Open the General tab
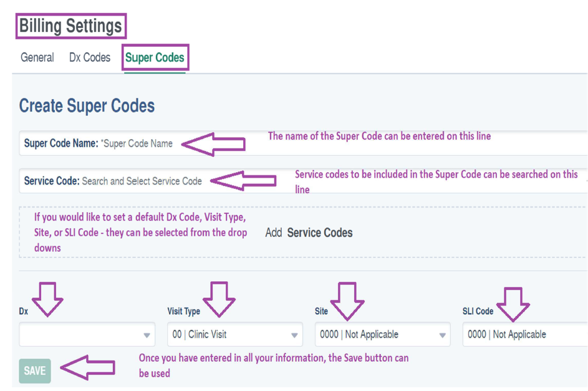The width and height of the screenshot is (588, 391). pos(37,57)
